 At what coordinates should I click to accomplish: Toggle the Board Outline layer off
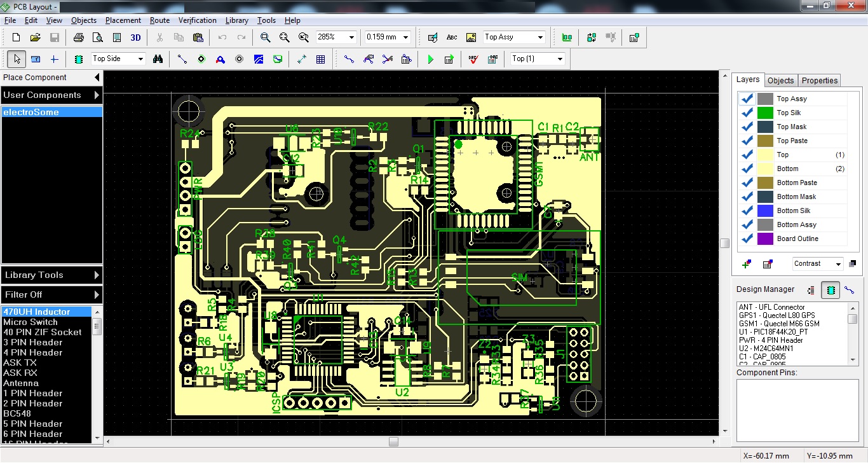tap(747, 238)
